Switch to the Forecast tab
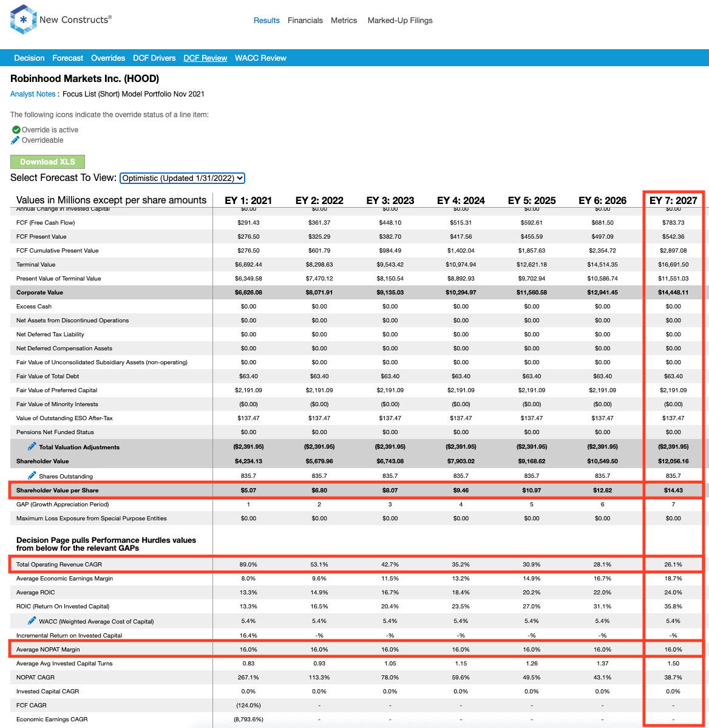Image resolution: width=709 pixels, height=728 pixels. coord(68,58)
